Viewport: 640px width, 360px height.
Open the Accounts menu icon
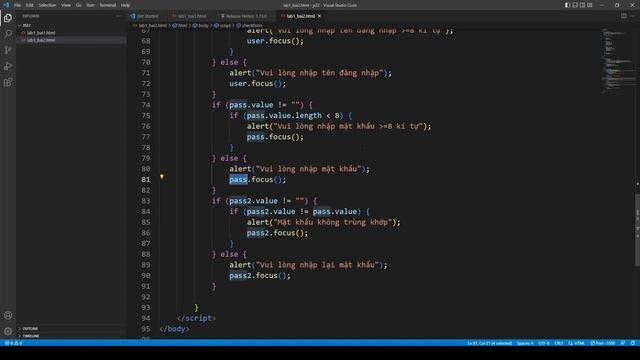[x=8, y=315]
